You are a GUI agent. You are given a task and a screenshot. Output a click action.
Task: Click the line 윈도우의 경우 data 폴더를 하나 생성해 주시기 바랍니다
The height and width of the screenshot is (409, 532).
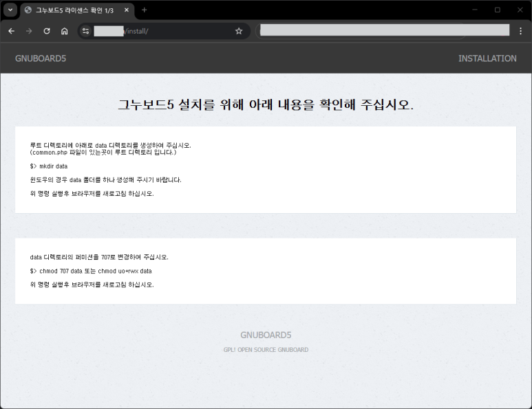(105, 180)
